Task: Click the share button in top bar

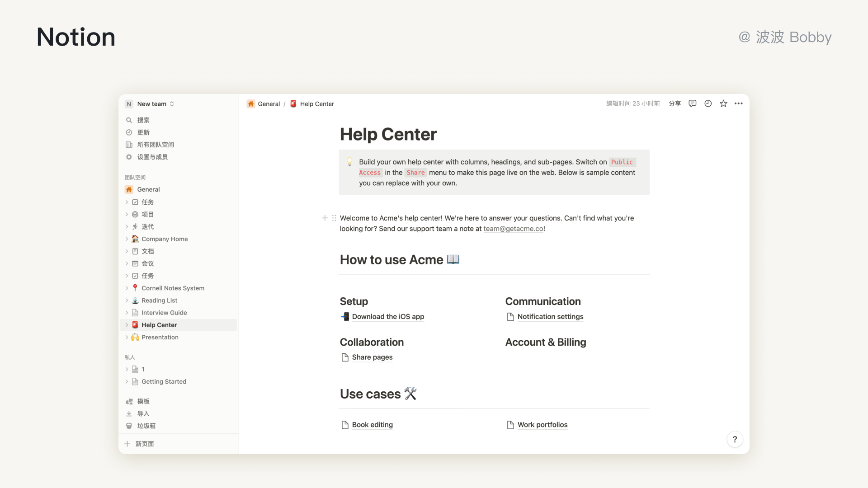Action: pos(675,103)
